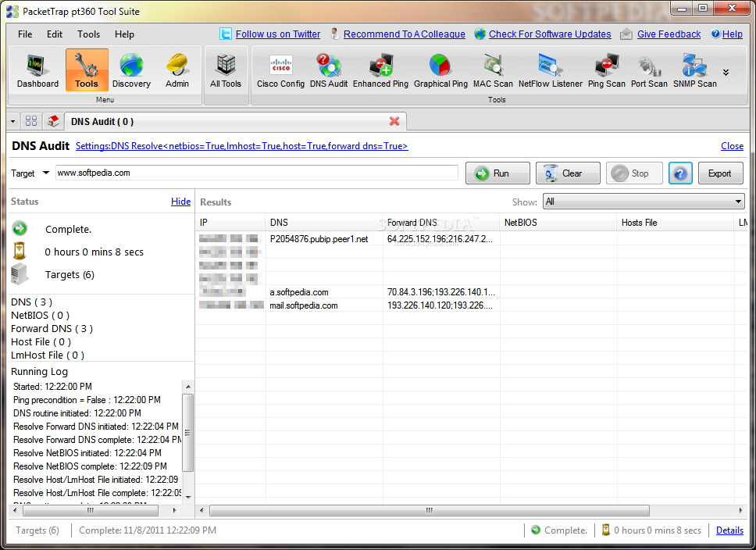Click the results horizontal scrollbar
The height and width of the screenshot is (550, 756).
pos(429,510)
